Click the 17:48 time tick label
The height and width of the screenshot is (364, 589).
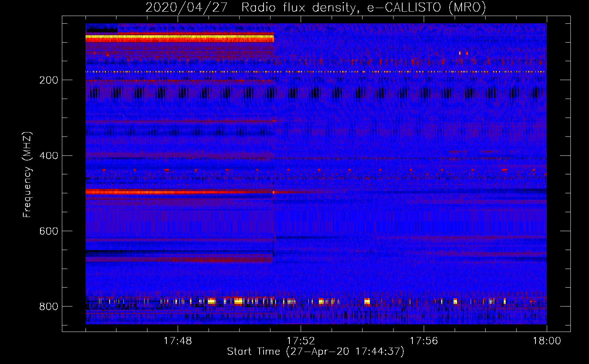click(x=178, y=341)
